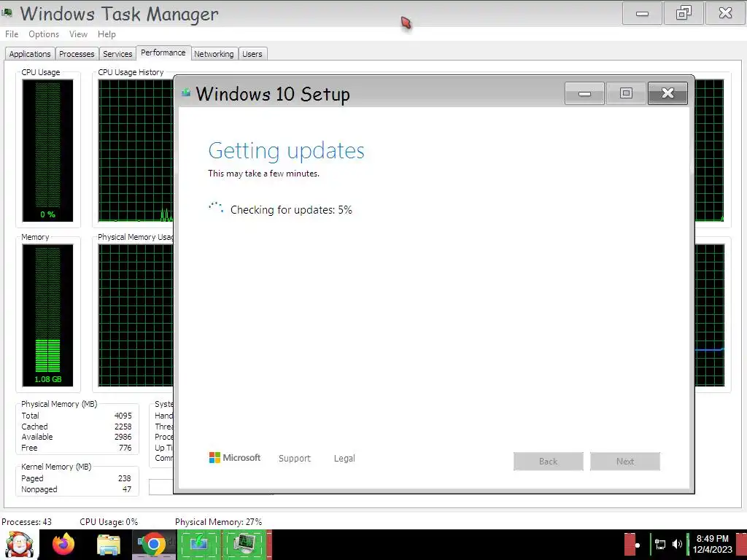Click the Task Manager title bar icon
This screenshot has height=560, width=747.
pyautogui.click(x=7, y=12)
